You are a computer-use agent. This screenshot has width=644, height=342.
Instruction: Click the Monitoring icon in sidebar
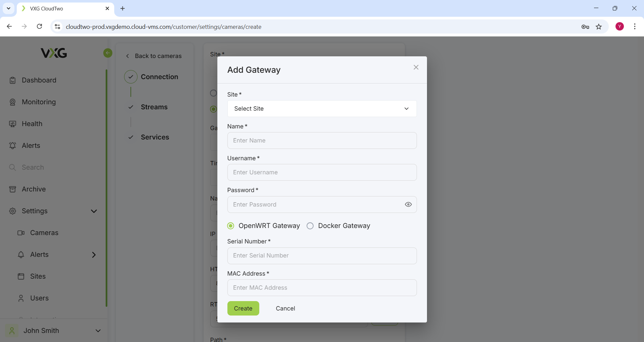[x=13, y=102]
